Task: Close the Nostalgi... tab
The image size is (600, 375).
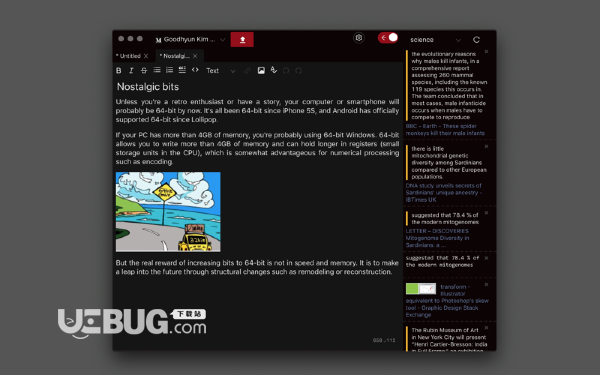Action: pos(196,56)
